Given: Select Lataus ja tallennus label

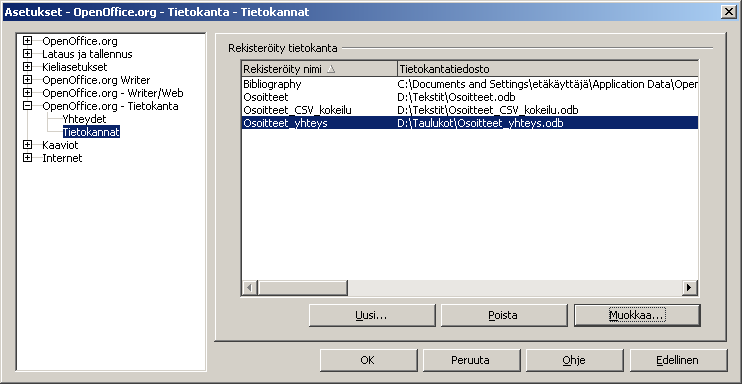Looking at the screenshot, I should coord(87,54).
